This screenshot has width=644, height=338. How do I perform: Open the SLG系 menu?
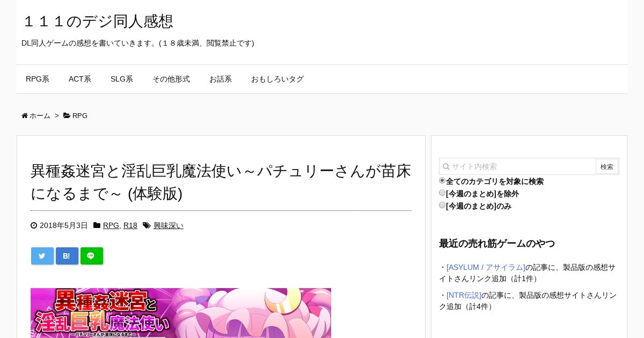pyautogui.click(x=122, y=79)
